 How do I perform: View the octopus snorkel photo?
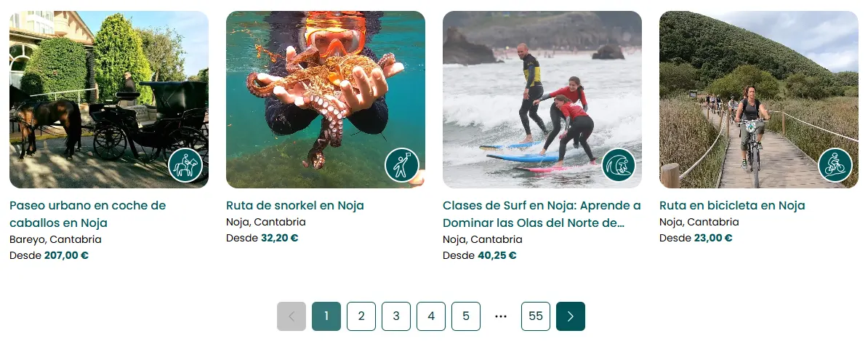click(326, 100)
